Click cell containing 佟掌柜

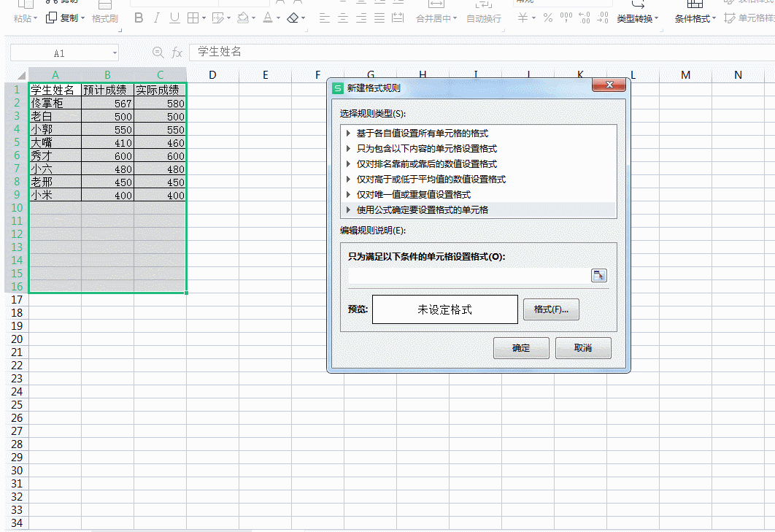pos(55,103)
